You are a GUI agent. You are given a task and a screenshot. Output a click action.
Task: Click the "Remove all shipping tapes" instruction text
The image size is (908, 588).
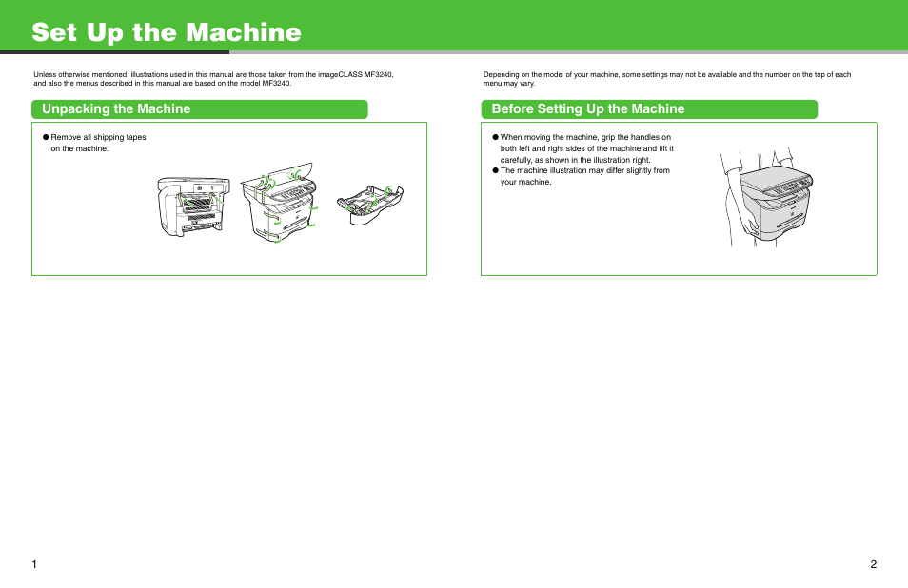(x=98, y=143)
